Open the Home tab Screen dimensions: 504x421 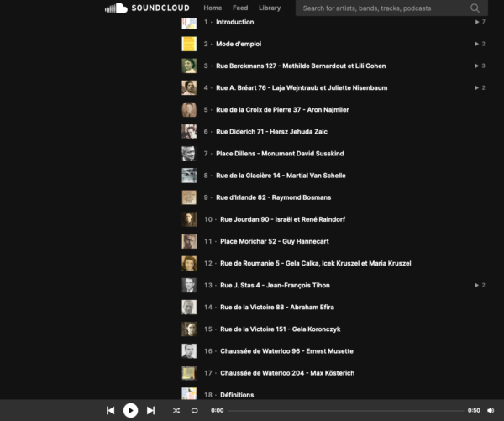coord(213,8)
